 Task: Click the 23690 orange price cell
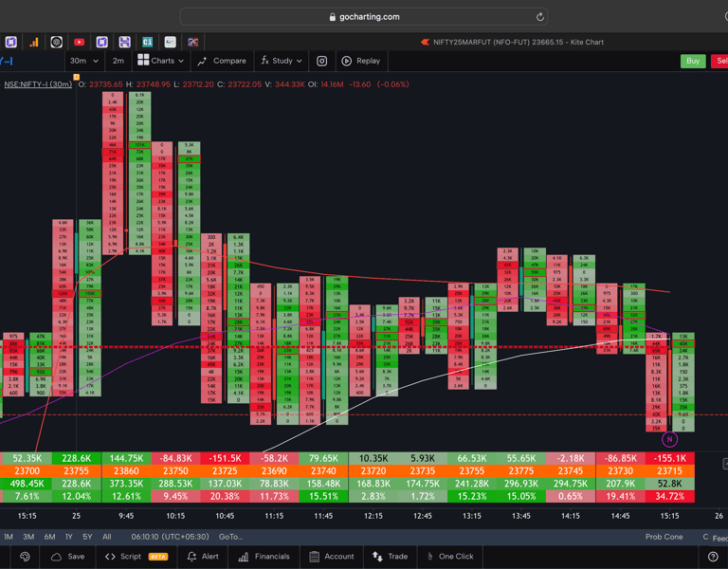point(274,470)
